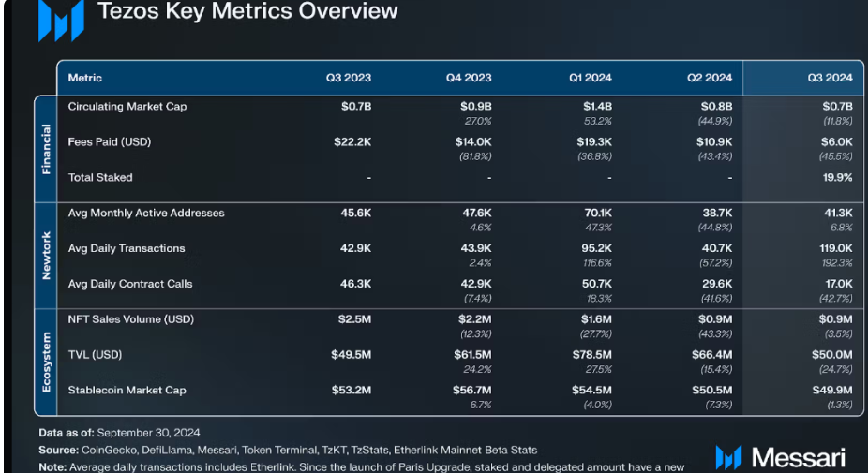Click the 'Total Staked' row label
The height and width of the screenshot is (473, 868).
coord(100,178)
